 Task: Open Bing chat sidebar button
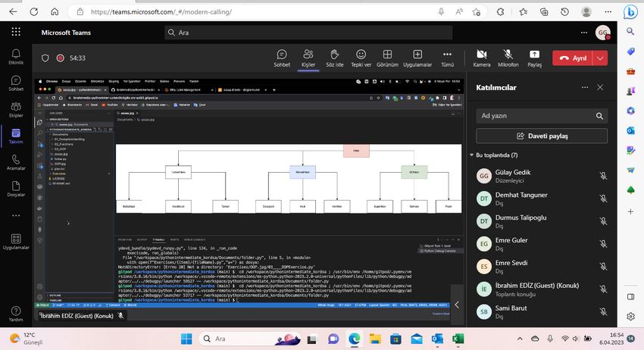coord(630,13)
